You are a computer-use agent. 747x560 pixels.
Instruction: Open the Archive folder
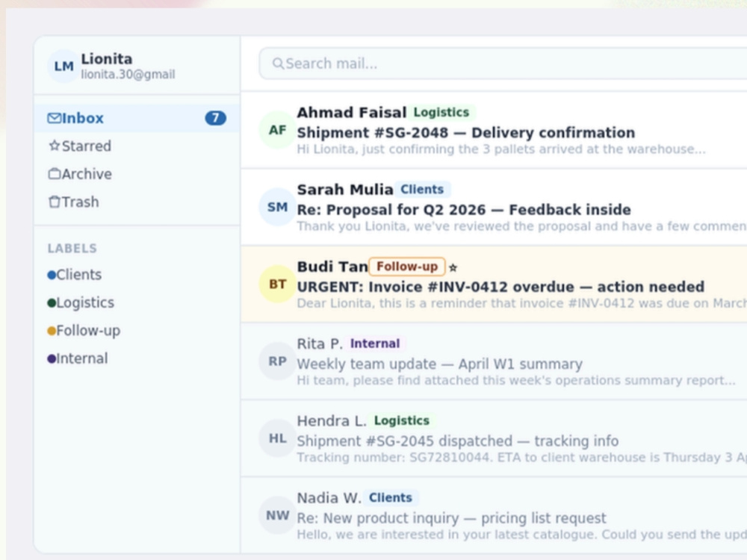137,174
